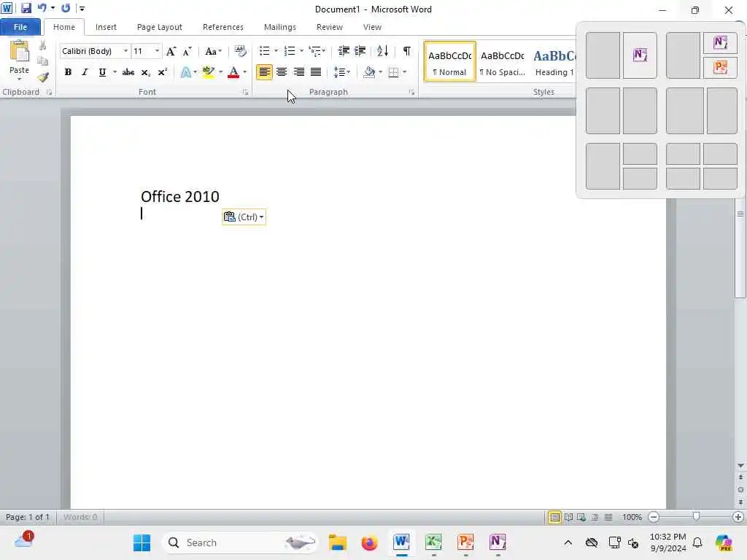The height and width of the screenshot is (560, 747).
Task: Switch to the References tab
Action: tap(223, 27)
